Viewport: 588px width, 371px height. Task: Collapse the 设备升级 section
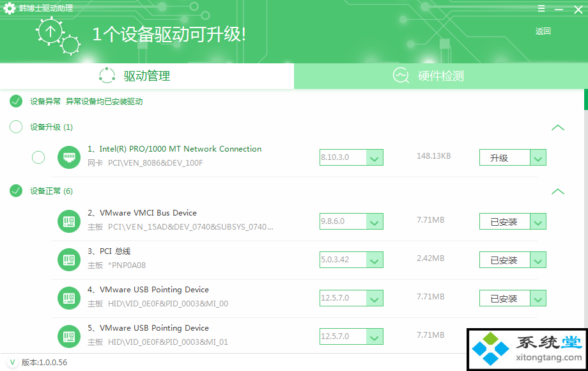pos(557,127)
